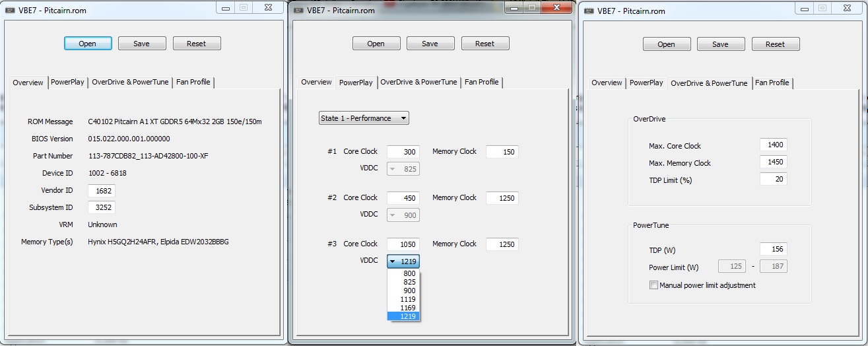Click Max. Memory Clock field 1450
Screen dimensions: 868x346
tap(774, 162)
